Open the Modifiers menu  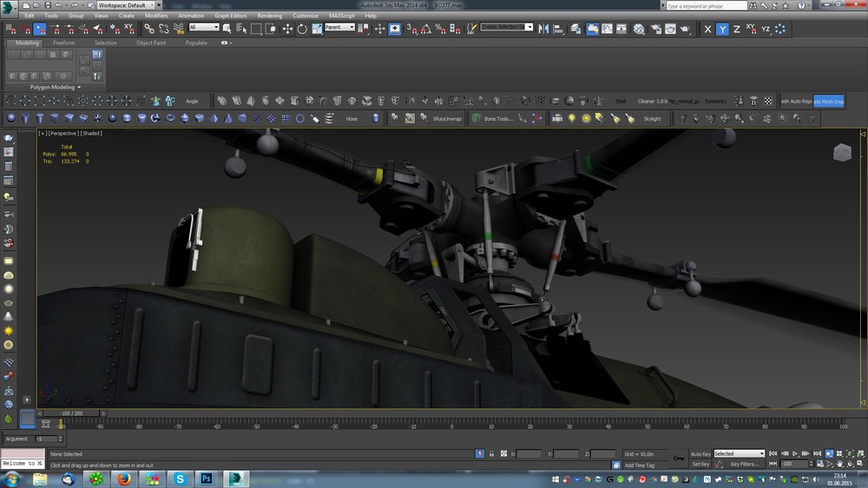click(x=156, y=16)
